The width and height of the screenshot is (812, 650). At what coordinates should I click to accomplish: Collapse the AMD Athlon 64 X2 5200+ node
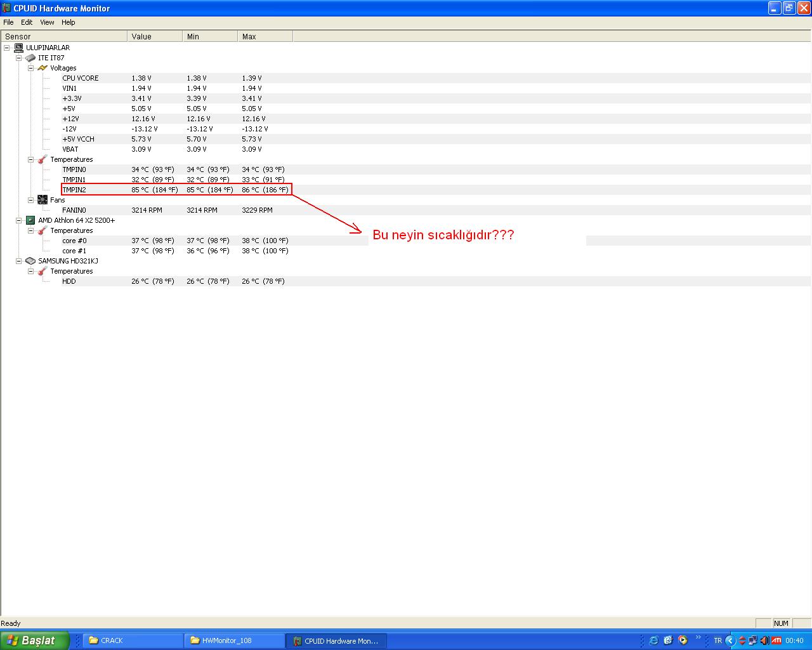point(19,220)
